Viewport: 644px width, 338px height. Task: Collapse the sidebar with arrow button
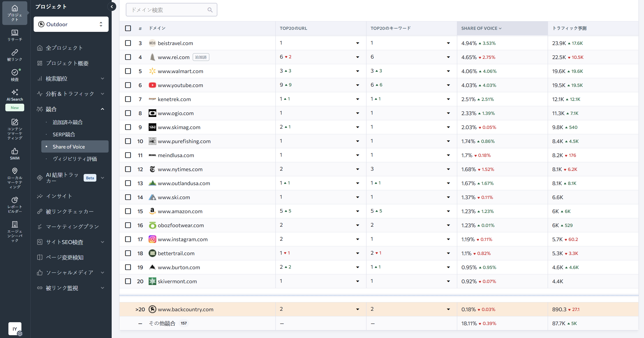(112, 7)
